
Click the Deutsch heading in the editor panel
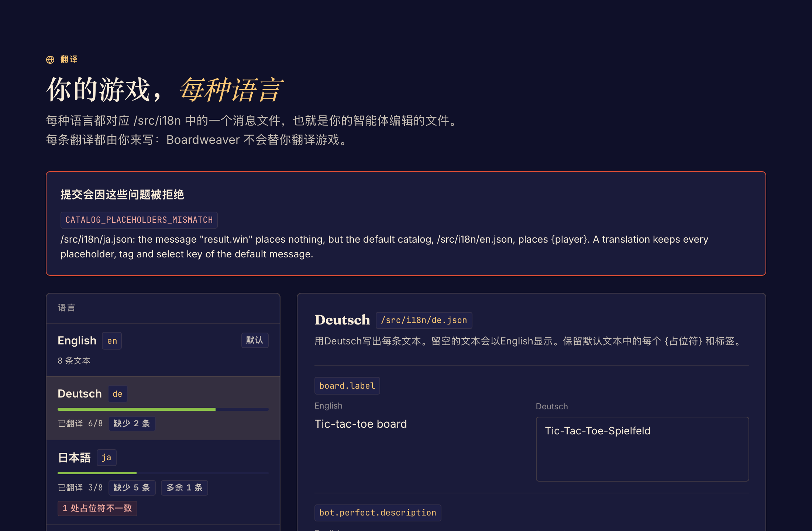pyautogui.click(x=342, y=320)
